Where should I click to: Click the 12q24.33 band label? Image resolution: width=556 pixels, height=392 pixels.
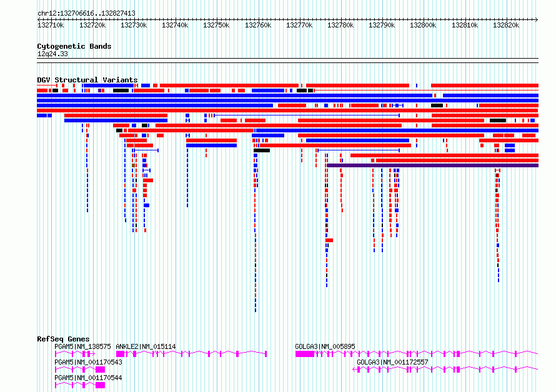52,54
